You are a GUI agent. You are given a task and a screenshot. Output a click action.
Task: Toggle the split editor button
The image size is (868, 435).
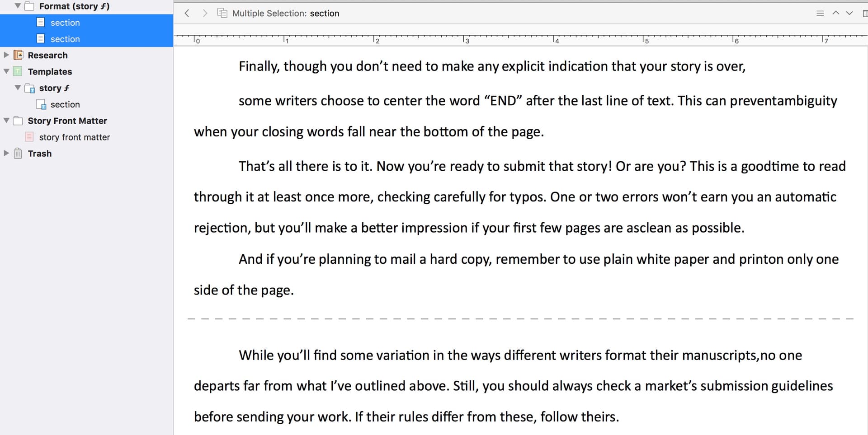coord(864,13)
